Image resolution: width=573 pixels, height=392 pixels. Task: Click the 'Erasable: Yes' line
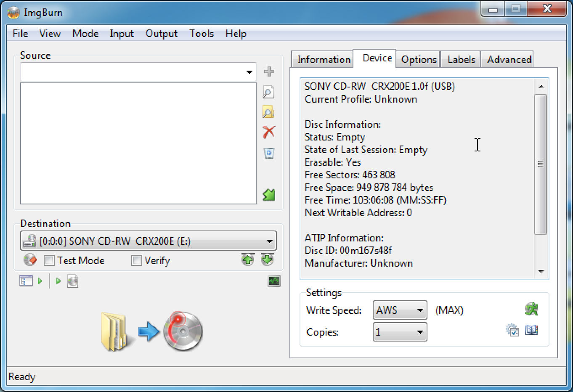(333, 162)
